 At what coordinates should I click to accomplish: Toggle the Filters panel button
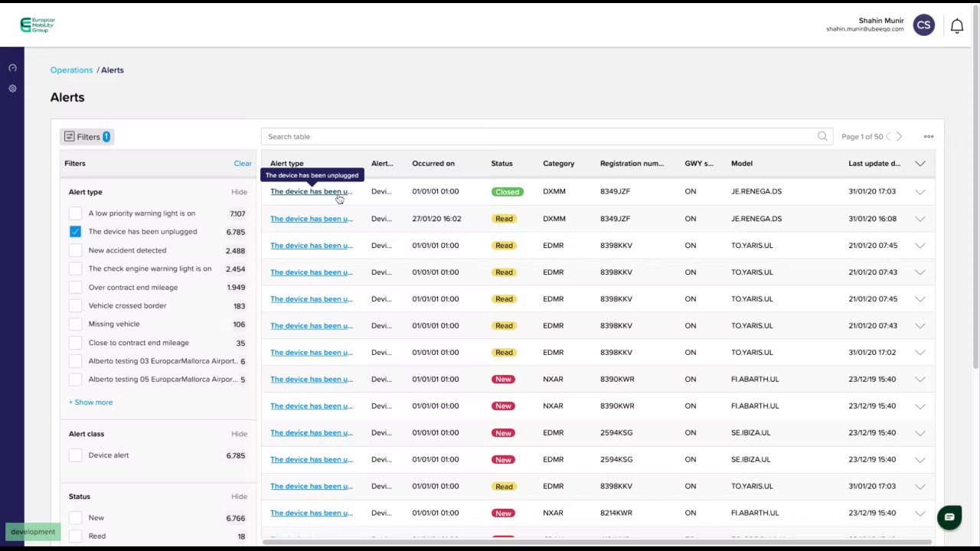(x=87, y=136)
